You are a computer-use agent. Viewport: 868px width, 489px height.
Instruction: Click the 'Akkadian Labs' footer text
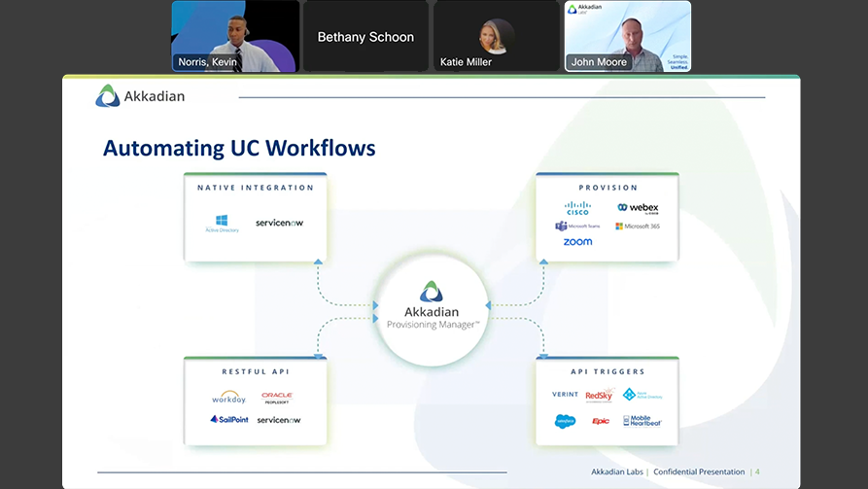(x=617, y=472)
